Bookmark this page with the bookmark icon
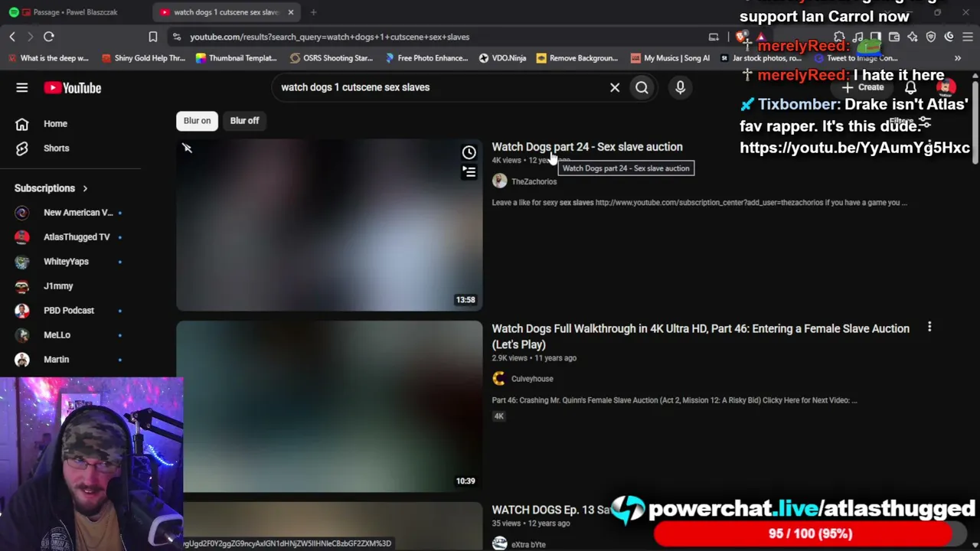Image resolution: width=980 pixels, height=551 pixels. (x=153, y=37)
